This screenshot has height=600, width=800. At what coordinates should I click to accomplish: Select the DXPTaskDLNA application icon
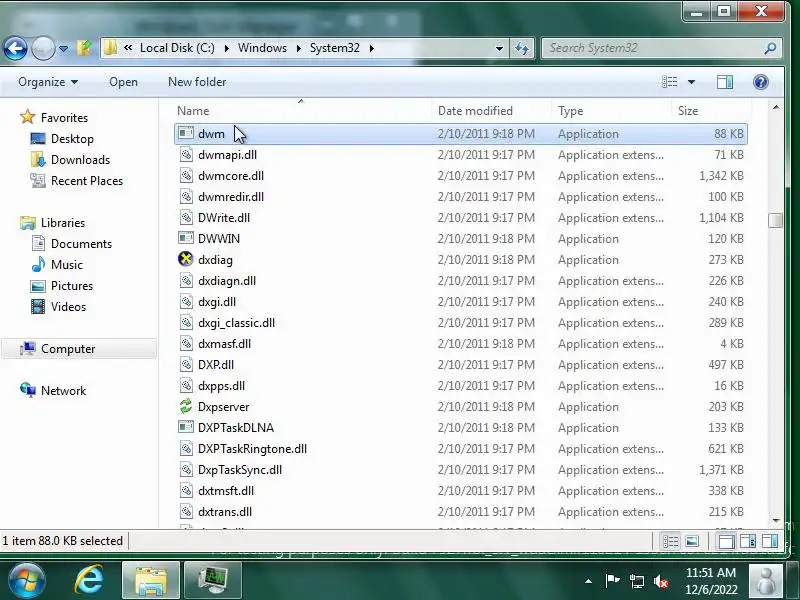pyautogui.click(x=186, y=427)
